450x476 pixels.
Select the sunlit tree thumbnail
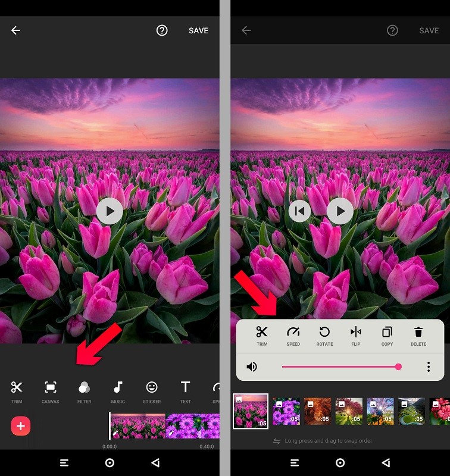click(x=349, y=411)
